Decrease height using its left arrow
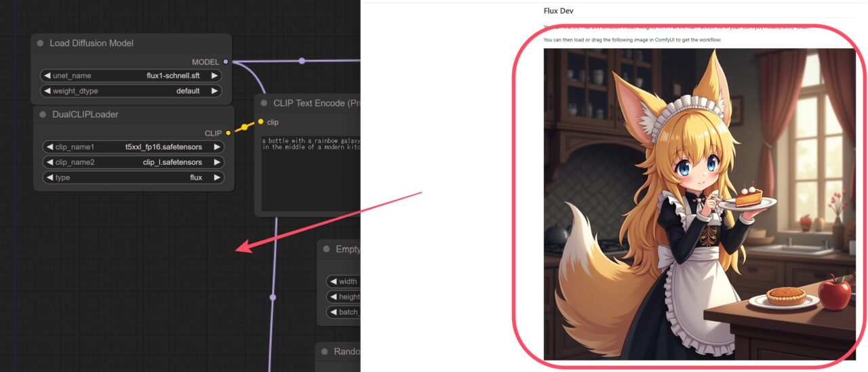Image resolution: width=868 pixels, height=372 pixels. [x=334, y=297]
